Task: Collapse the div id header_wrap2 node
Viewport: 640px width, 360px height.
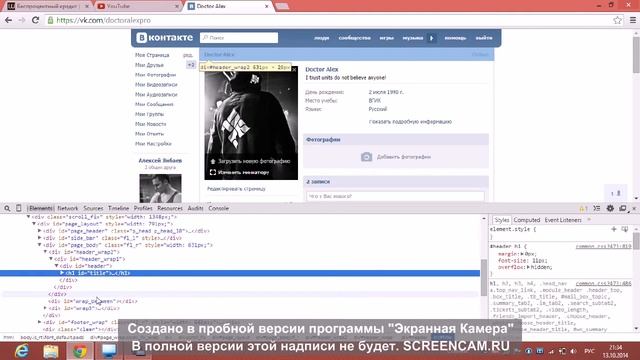Action: tap(45, 252)
